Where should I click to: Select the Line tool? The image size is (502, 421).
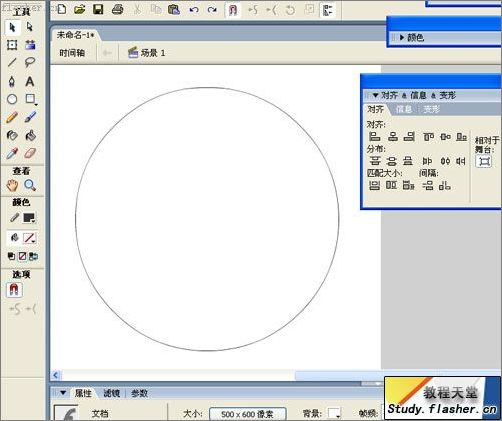pyautogui.click(x=12, y=62)
